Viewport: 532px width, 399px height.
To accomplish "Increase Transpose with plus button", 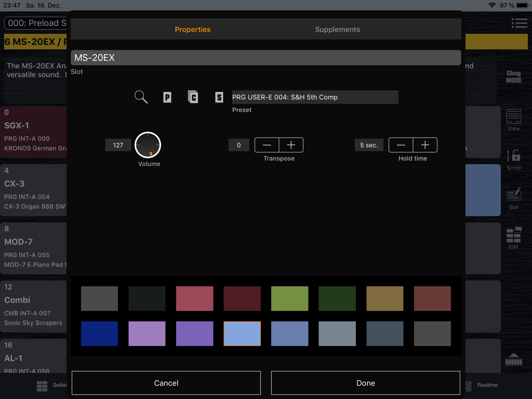I will [291, 145].
